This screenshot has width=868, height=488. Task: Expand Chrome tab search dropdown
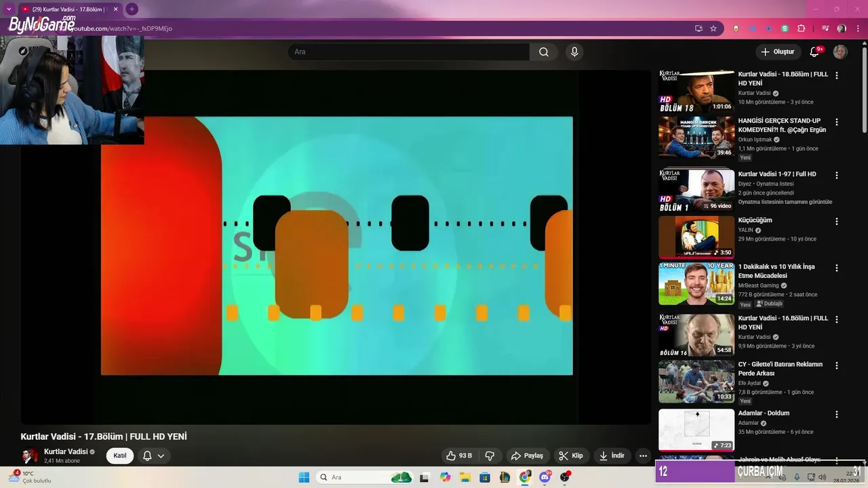9,9
